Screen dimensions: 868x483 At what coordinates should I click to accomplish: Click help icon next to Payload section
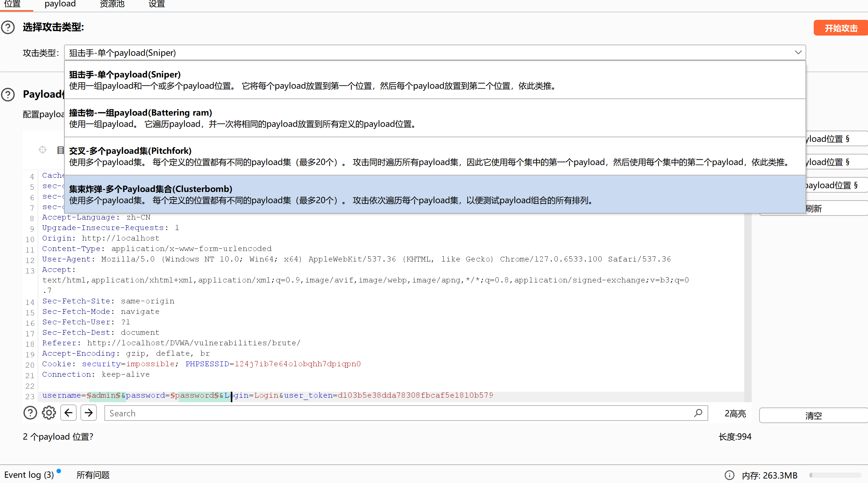tap(8, 94)
